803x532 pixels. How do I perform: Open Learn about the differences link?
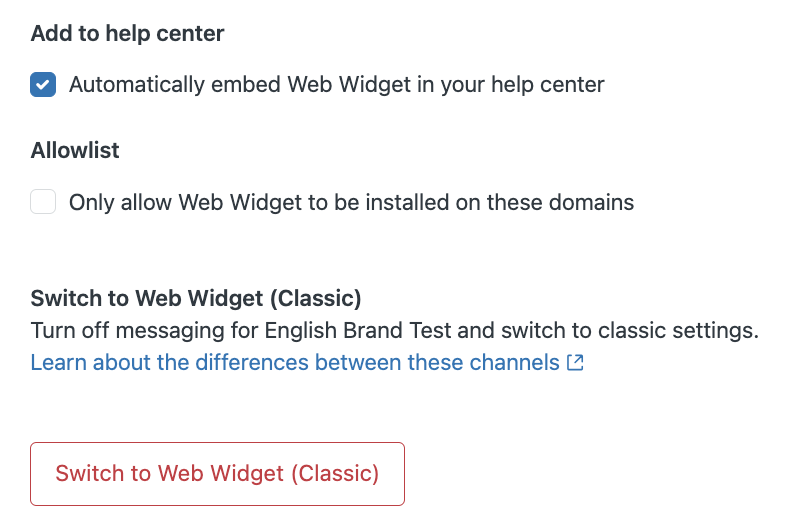click(x=307, y=363)
